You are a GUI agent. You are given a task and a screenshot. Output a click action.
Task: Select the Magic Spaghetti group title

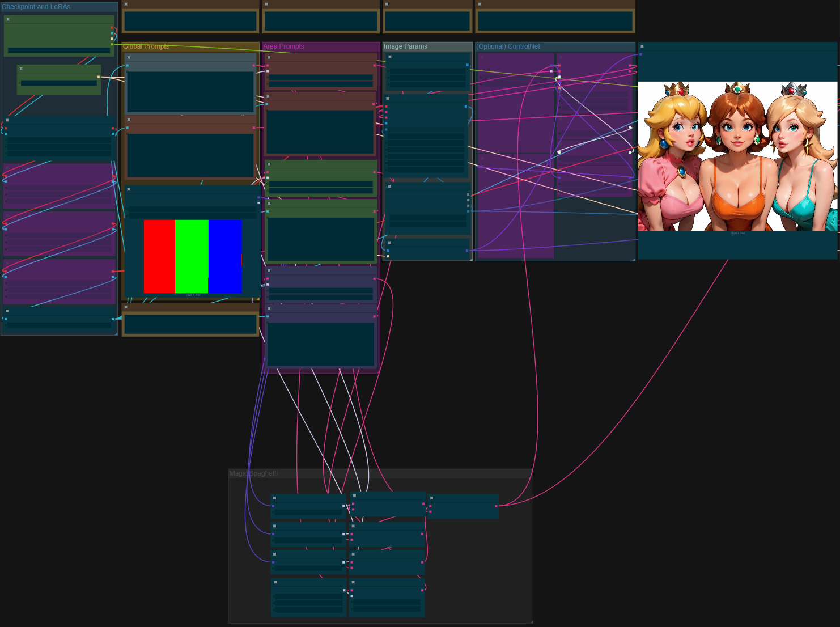[x=253, y=473]
